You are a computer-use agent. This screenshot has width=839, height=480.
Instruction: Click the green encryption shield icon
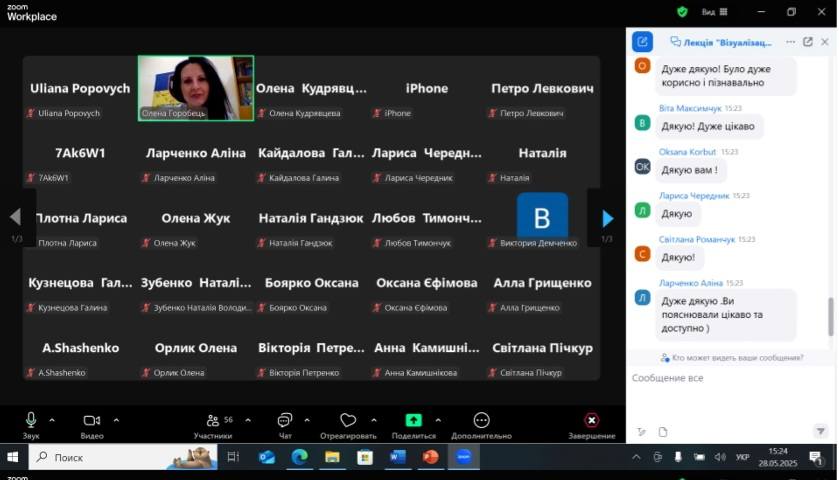682,12
